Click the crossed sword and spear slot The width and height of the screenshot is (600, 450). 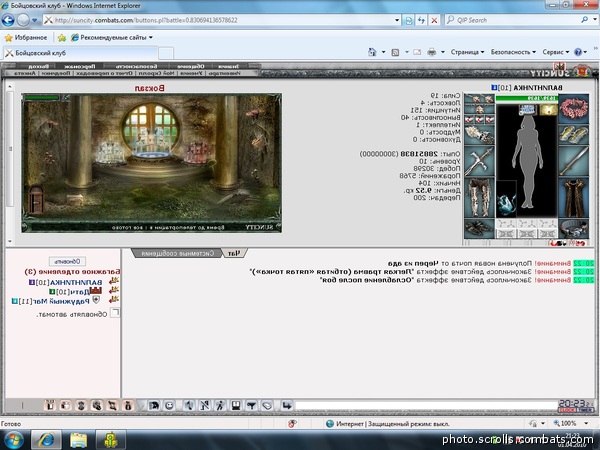click(x=479, y=161)
